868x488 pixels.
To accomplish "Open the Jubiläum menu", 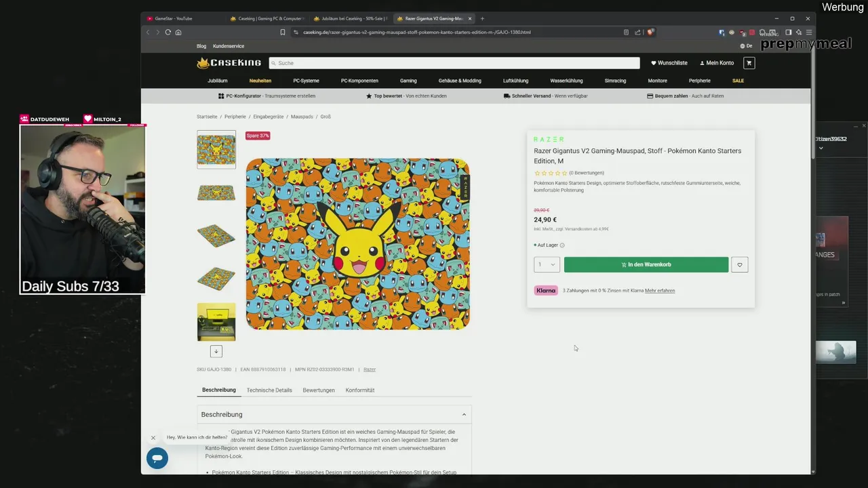I will [218, 81].
